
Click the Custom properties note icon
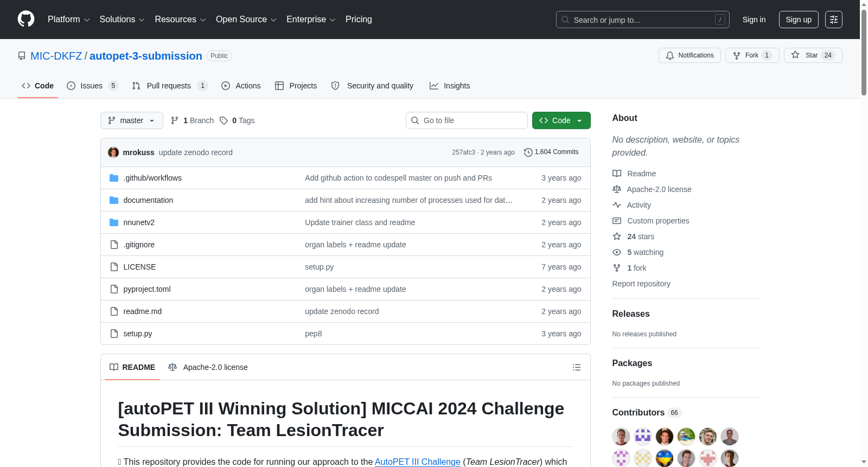click(x=617, y=221)
